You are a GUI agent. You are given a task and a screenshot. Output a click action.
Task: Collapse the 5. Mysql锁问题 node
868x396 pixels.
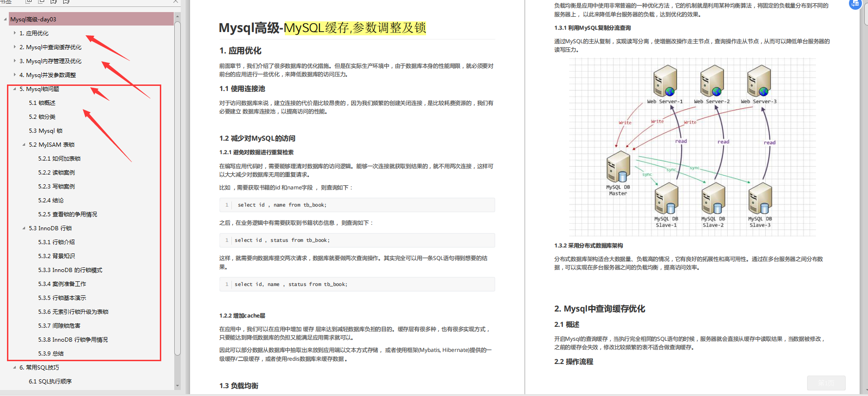point(14,89)
